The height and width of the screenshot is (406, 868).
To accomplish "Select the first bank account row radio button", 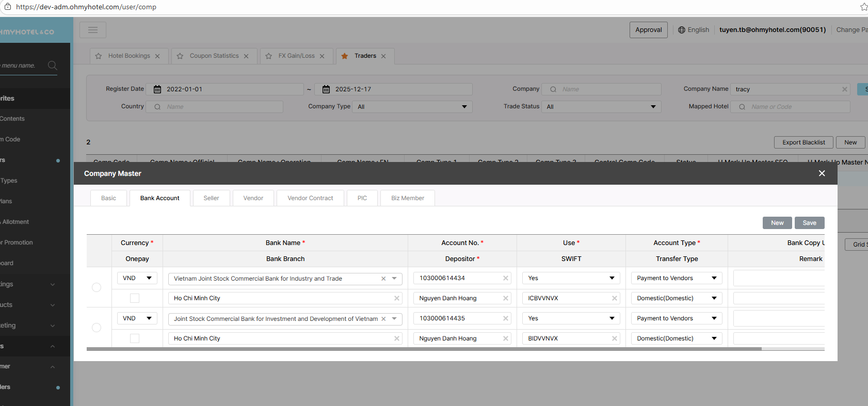I will [x=97, y=287].
